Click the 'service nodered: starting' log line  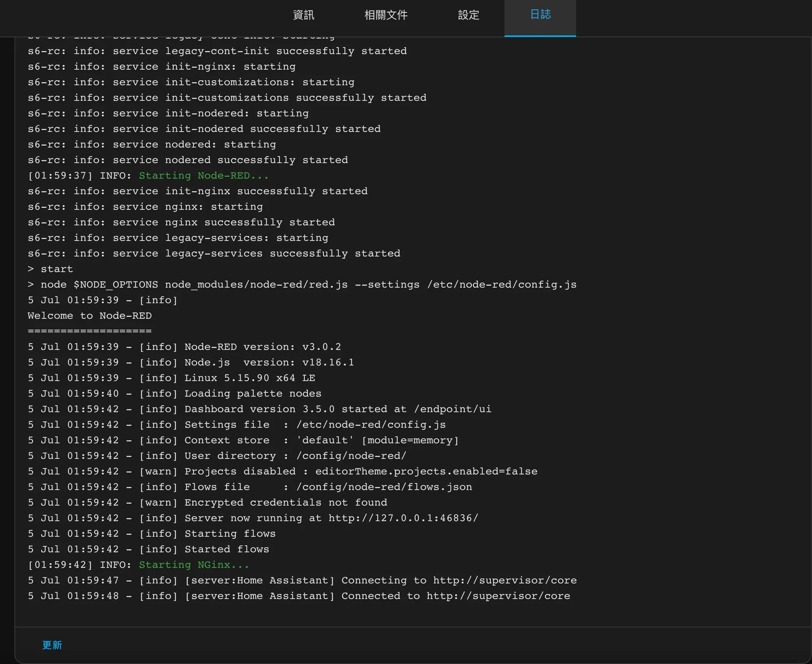pyautogui.click(x=152, y=144)
